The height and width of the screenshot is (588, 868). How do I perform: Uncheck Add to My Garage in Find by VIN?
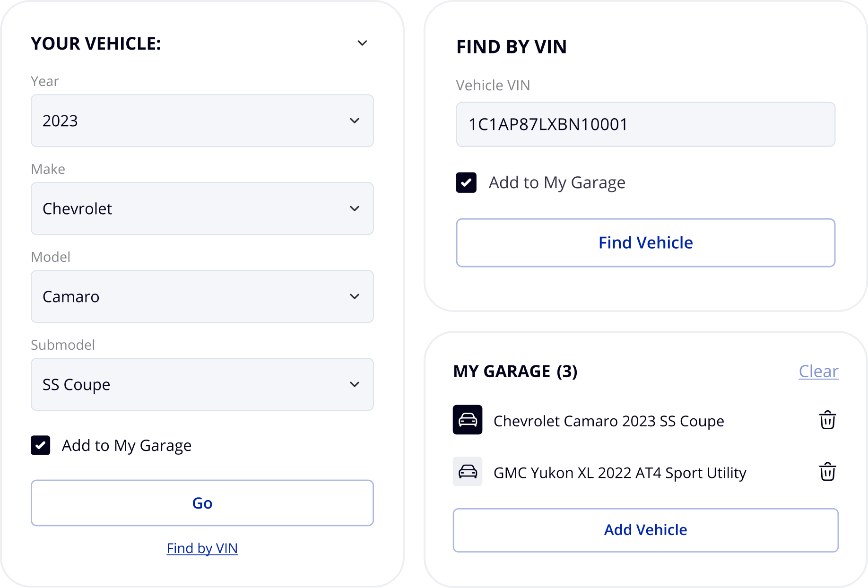pyautogui.click(x=466, y=182)
